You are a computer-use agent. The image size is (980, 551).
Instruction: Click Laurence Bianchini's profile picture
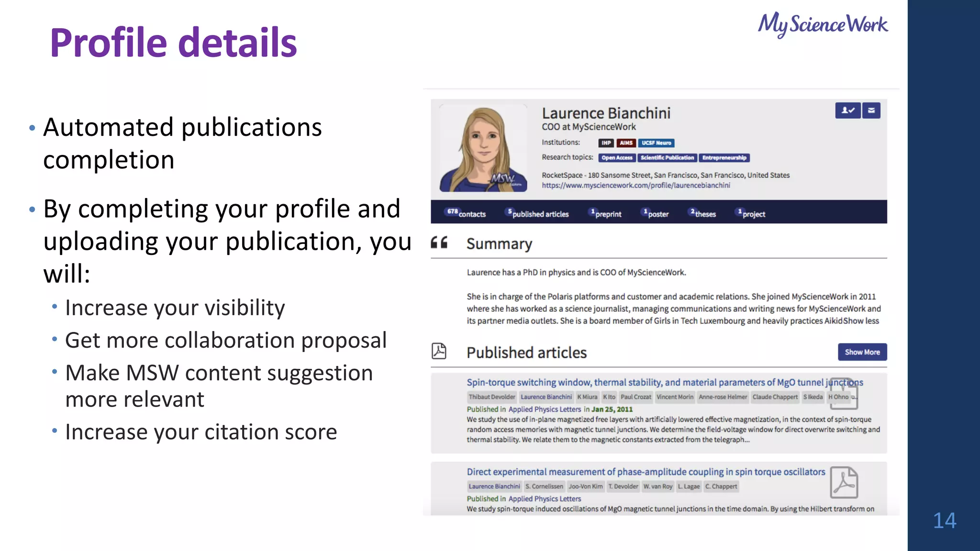pyautogui.click(x=483, y=148)
